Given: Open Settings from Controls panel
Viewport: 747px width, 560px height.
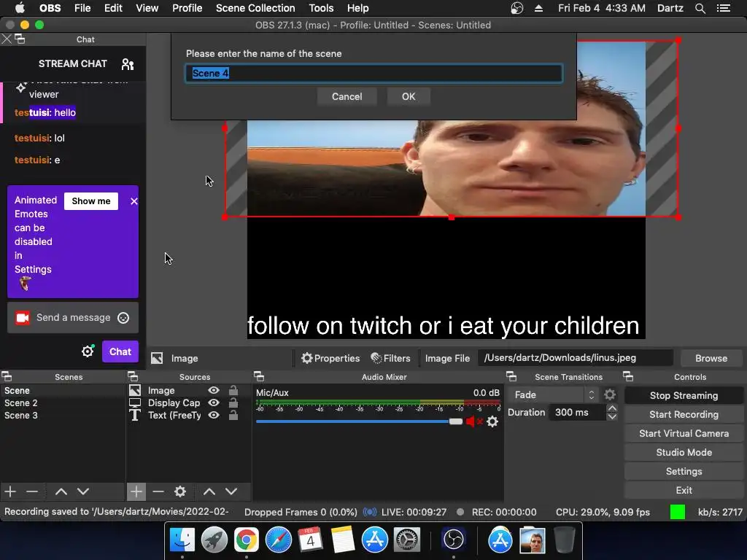Looking at the screenshot, I should coord(684,472).
